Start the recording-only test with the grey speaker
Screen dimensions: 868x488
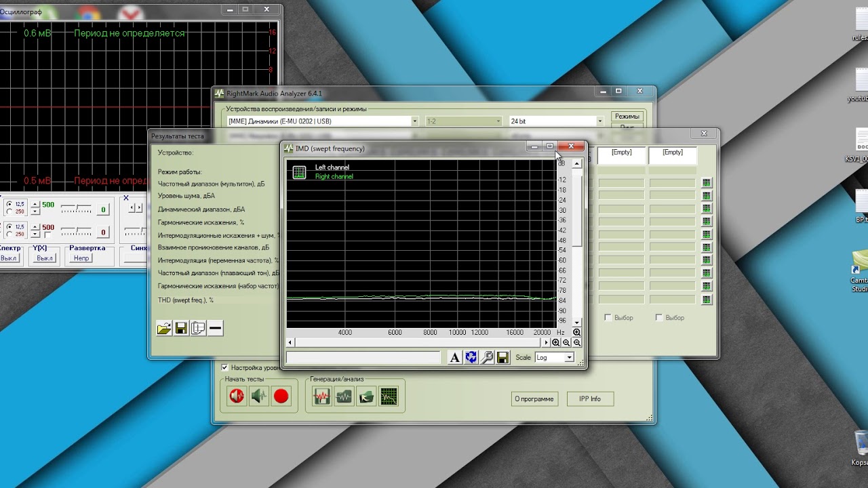[x=259, y=396]
